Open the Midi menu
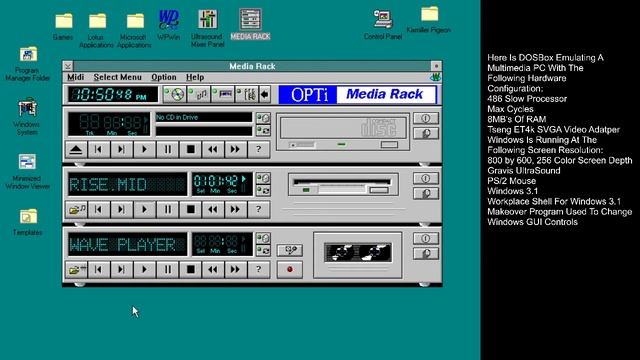640x360 pixels. click(x=76, y=77)
